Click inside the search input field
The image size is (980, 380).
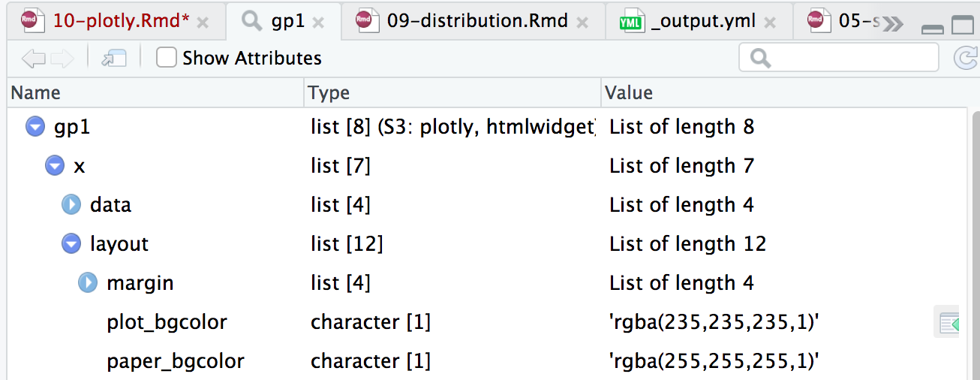[848, 58]
